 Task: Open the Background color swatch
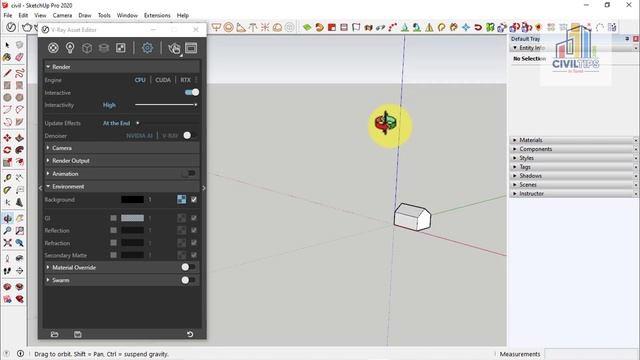tap(132, 200)
